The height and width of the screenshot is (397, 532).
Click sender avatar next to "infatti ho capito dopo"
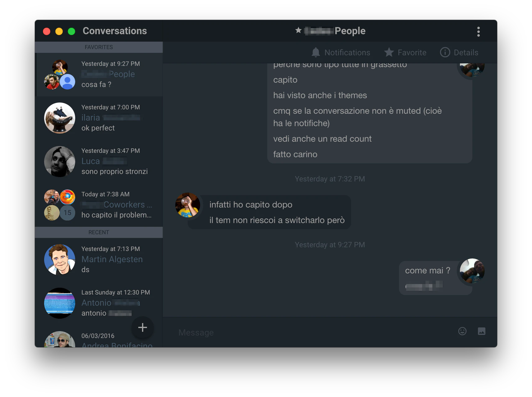[x=188, y=205]
